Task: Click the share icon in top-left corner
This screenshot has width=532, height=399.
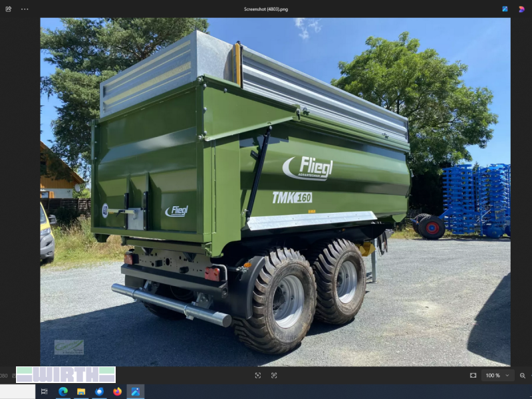Action: point(9,9)
